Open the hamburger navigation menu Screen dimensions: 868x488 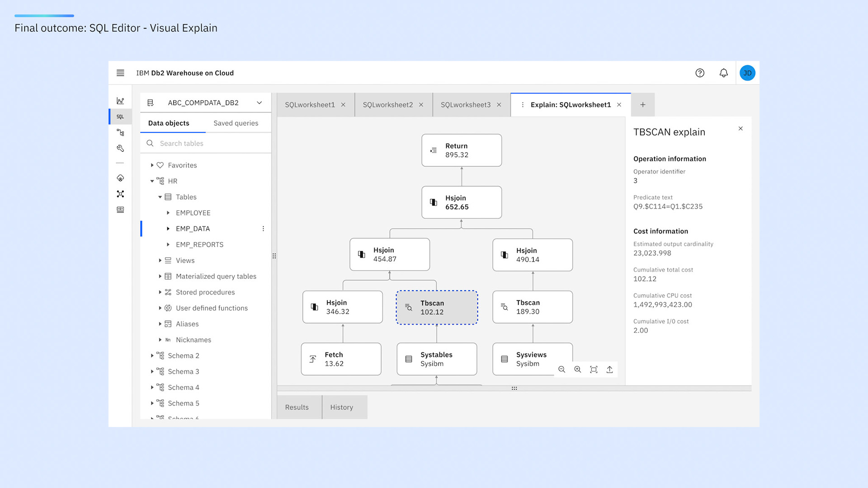(120, 73)
